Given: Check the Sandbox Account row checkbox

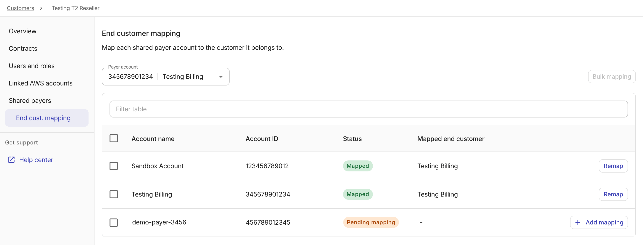Looking at the screenshot, I should (x=113, y=166).
